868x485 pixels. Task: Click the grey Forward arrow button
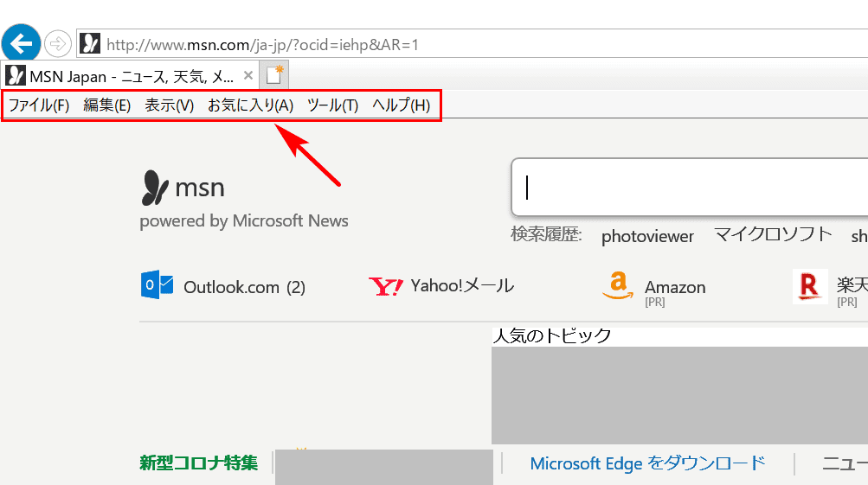(x=58, y=43)
